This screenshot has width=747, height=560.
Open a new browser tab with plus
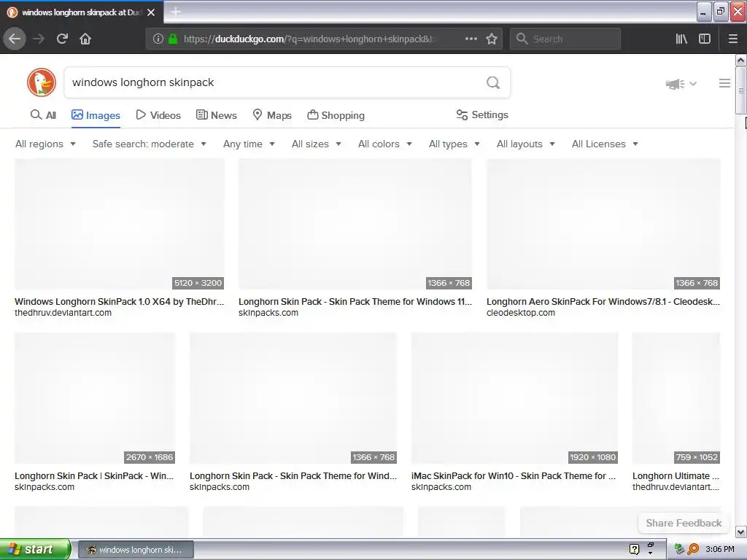[176, 12]
